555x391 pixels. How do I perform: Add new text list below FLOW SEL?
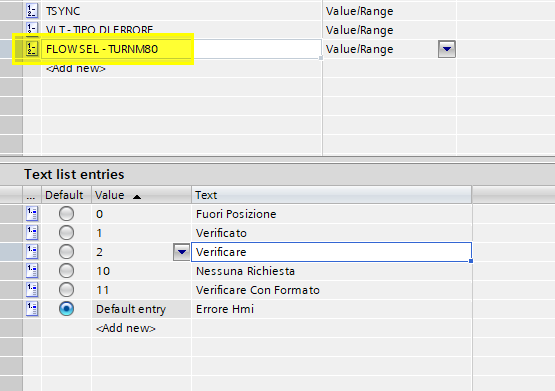click(x=76, y=68)
